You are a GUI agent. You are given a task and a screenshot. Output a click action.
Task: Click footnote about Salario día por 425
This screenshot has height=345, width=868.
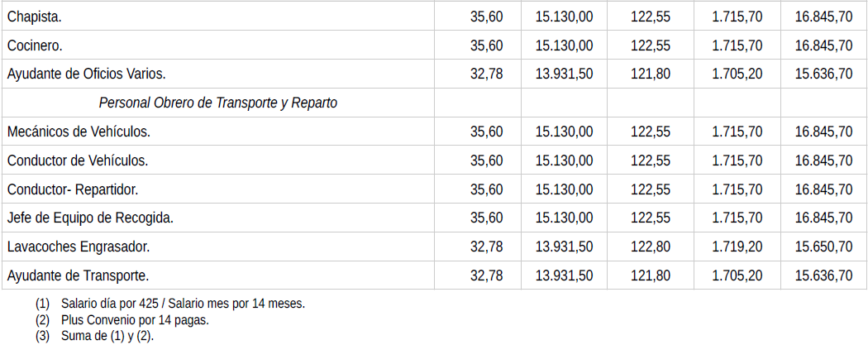(183, 304)
